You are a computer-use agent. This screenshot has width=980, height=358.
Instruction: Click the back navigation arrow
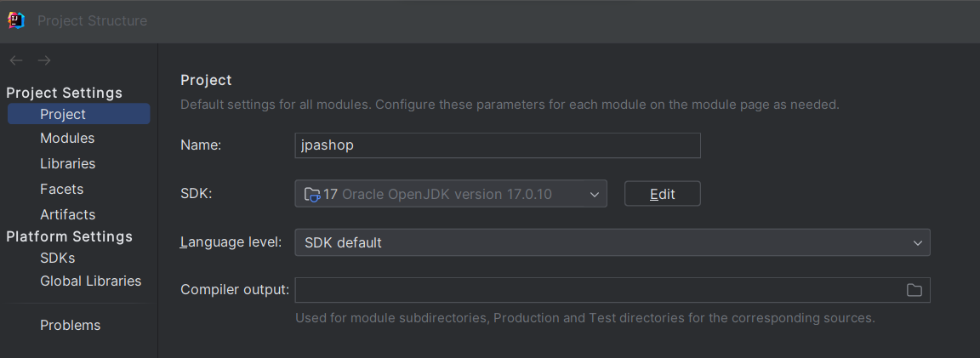tap(16, 60)
